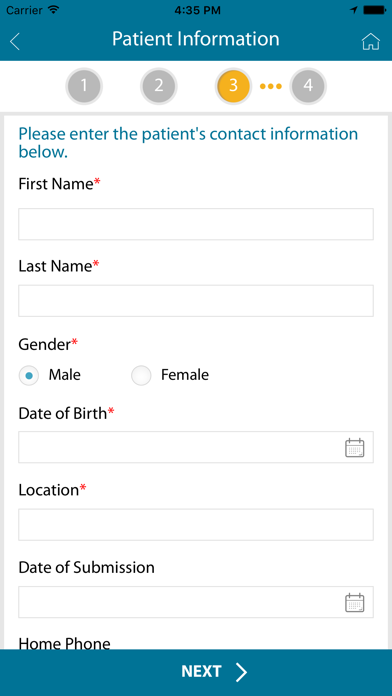Go to step 2 circle

tap(159, 86)
